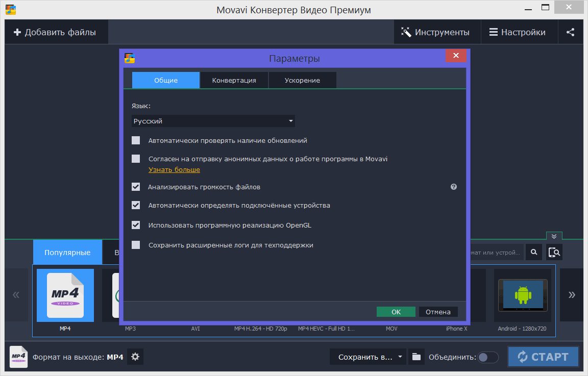588x376 pixels.
Task: Open the output folder icon
Action: pyautogui.click(x=416, y=357)
